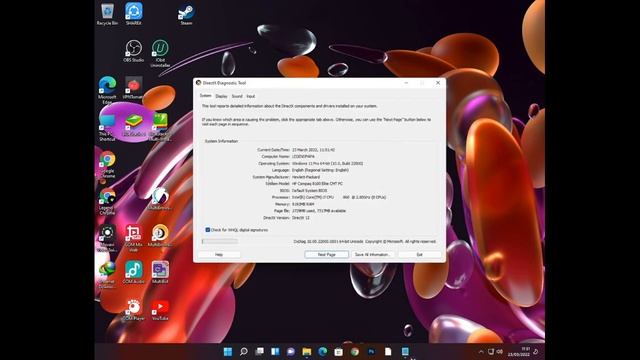This screenshot has width=640, height=360.
Task: Open the IObit Uninstaller desktop shortcut
Action: pos(160,53)
